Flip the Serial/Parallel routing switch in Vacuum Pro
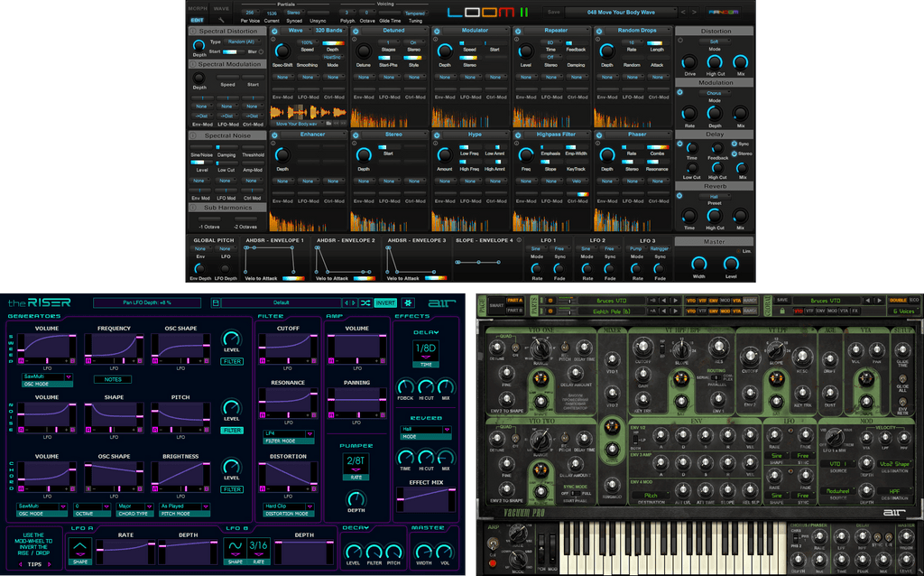 [716, 377]
